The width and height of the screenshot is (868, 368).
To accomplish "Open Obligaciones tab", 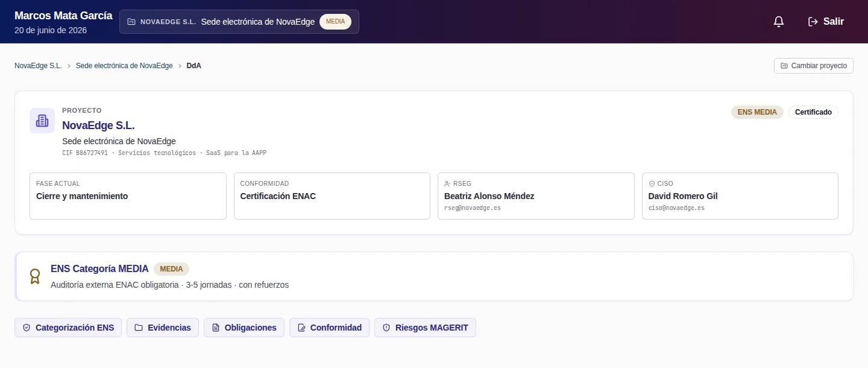I will [x=244, y=328].
